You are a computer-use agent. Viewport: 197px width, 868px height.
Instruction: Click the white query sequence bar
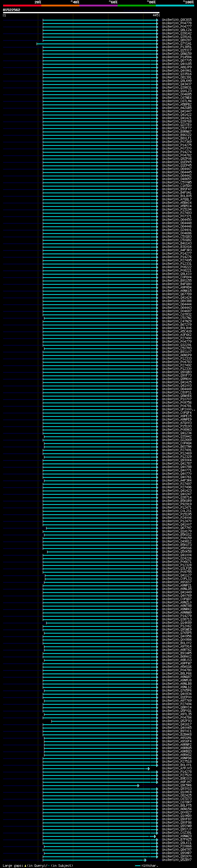click(81, 12)
